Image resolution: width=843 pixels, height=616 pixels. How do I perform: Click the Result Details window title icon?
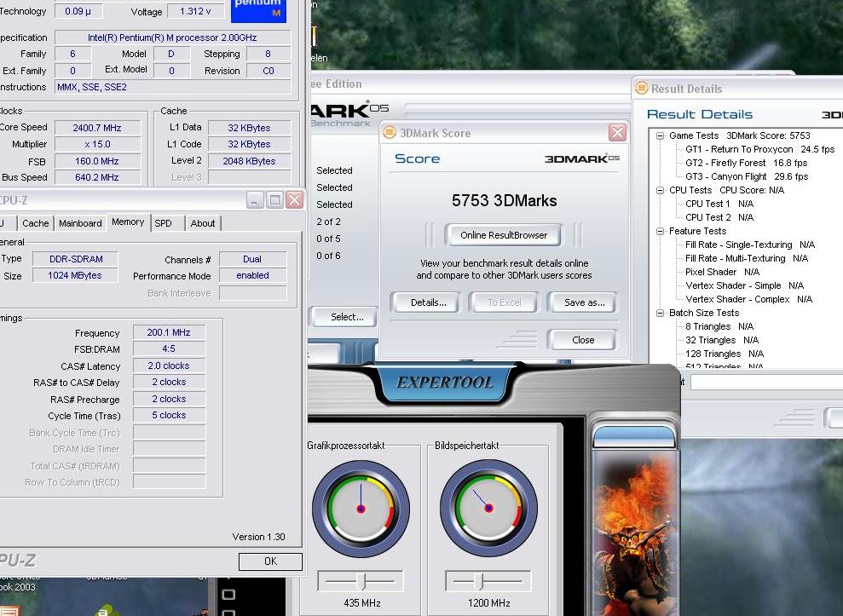coord(641,88)
